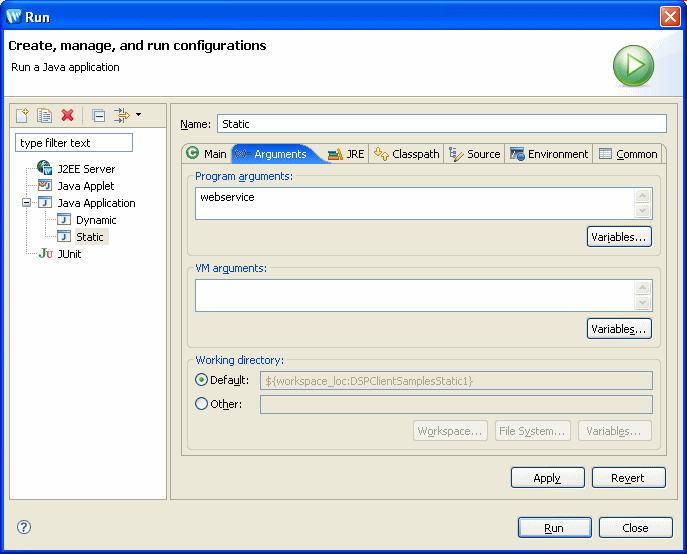Select J2EE Server in tree

tap(86, 169)
